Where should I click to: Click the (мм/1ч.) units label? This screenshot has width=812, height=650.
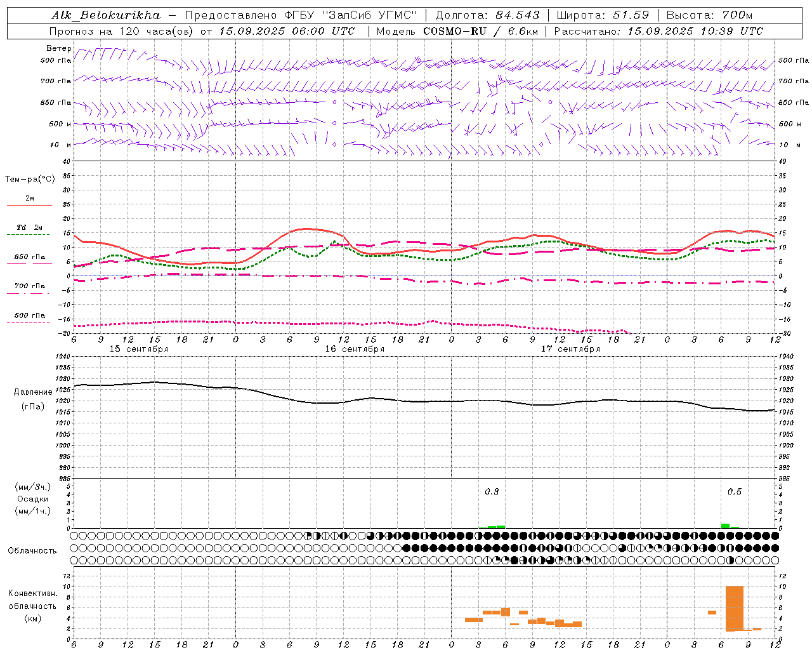33,511
